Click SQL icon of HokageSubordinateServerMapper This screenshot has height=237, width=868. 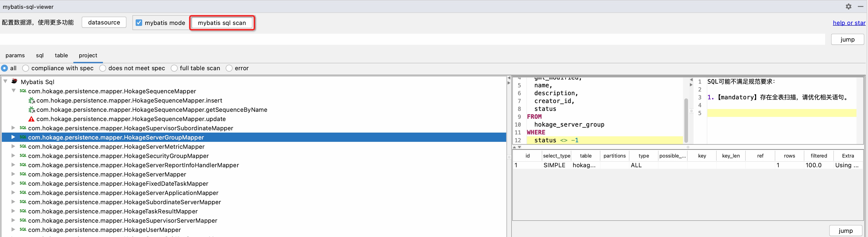23,202
